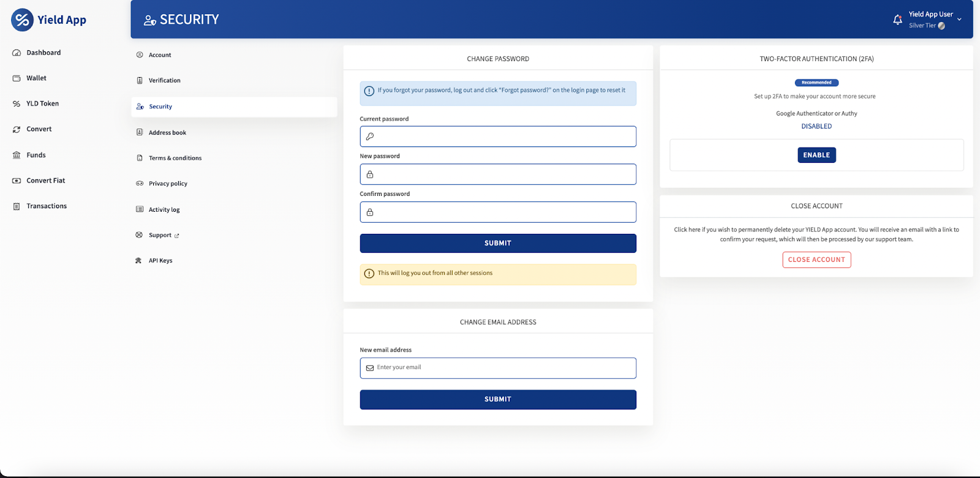The width and height of the screenshot is (980, 478).
Task: Click the key icon in Current password
Action: (x=370, y=136)
